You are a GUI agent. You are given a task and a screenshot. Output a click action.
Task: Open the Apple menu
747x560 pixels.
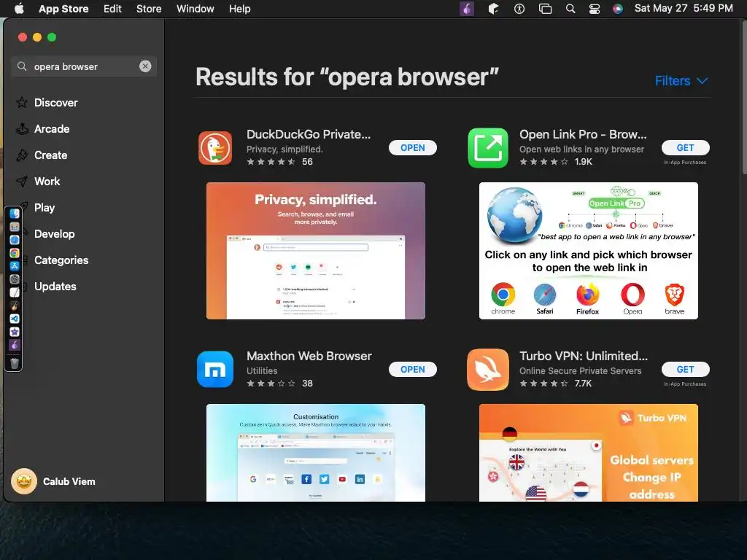click(19, 9)
